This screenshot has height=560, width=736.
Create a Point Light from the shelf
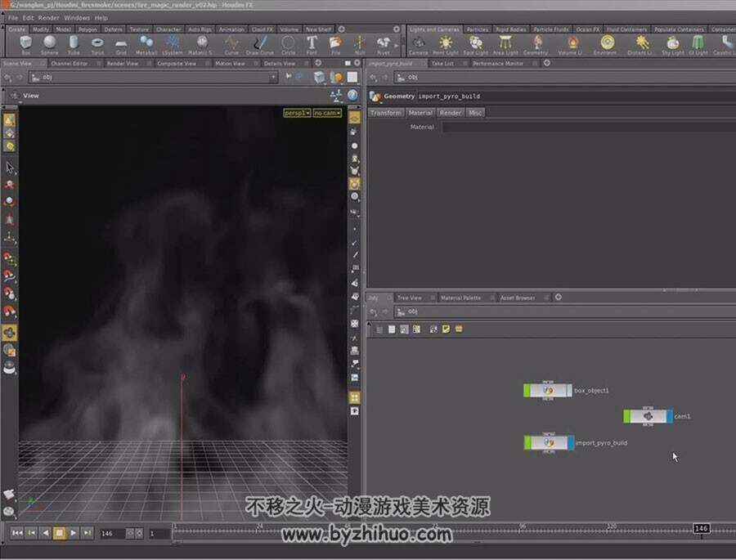click(x=446, y=45)
